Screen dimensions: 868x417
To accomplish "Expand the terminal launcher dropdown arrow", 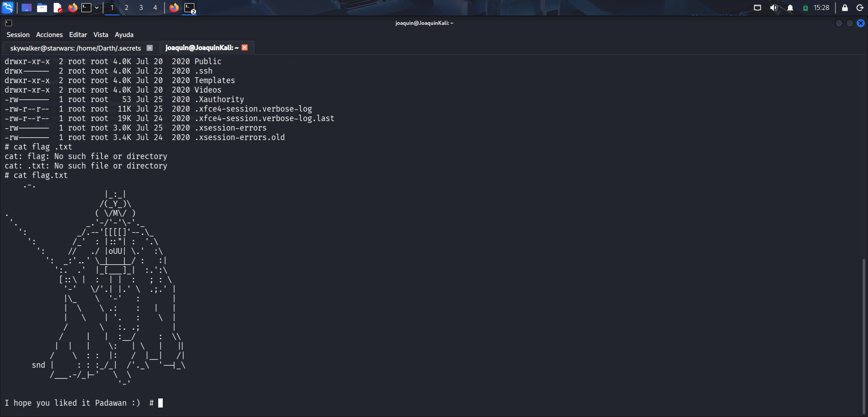I will (97, 8).
